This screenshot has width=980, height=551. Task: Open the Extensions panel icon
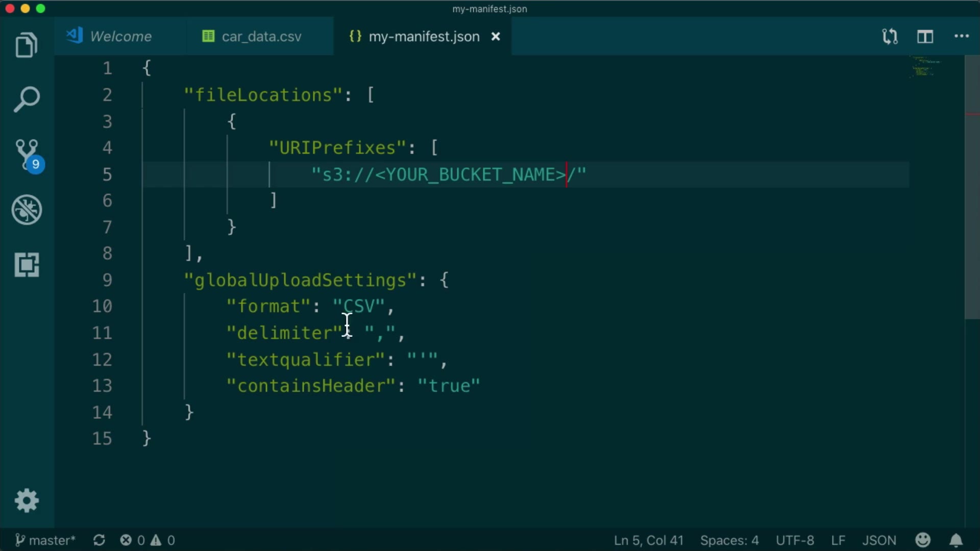27,265
